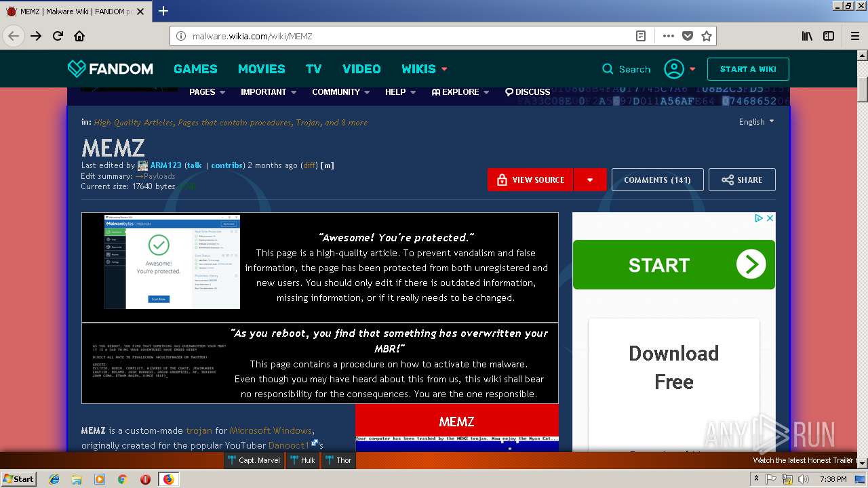Open the View Source dropdown arrow
This screenshot has height=488, width=868.
pos(590,180)
